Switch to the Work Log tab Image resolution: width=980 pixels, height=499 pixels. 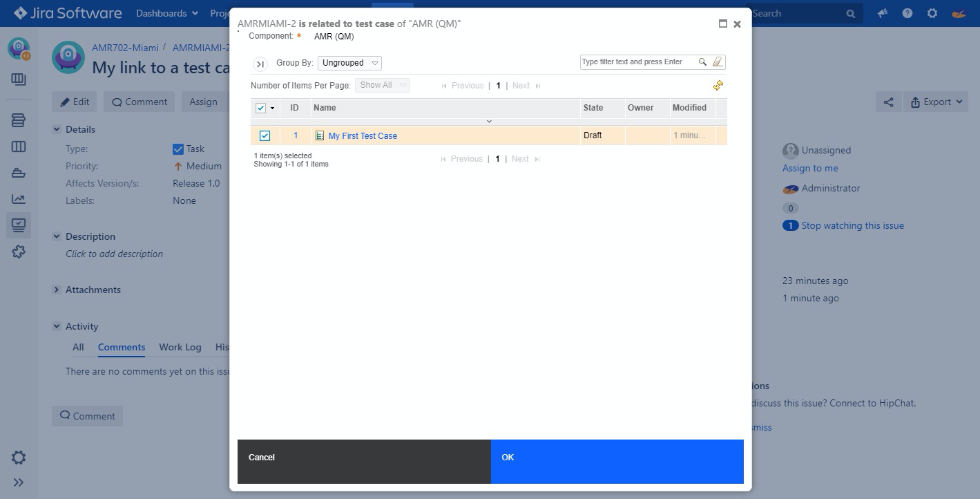(x=180, y=347)
